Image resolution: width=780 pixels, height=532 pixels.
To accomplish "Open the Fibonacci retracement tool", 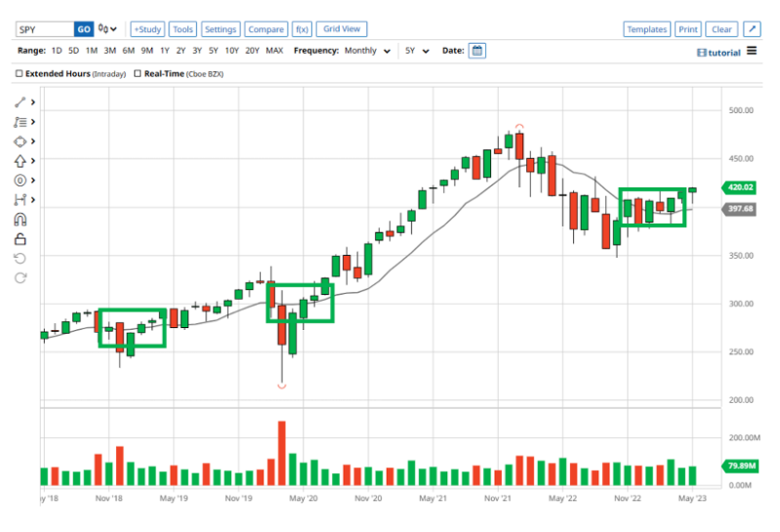I will tap(20, 122).
